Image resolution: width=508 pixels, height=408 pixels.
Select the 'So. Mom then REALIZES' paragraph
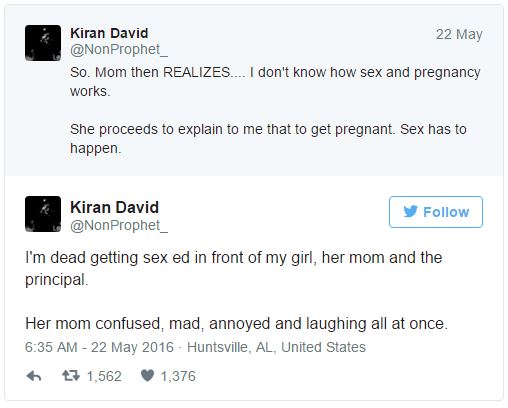point(275,82)
